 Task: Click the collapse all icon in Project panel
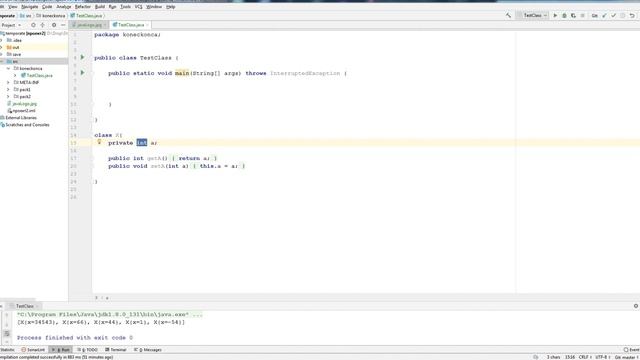point(42,25)
